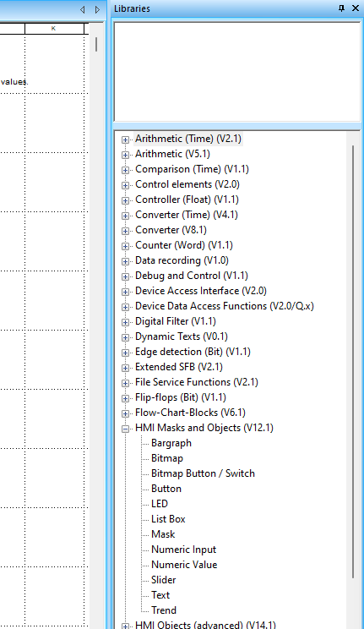Select the Trend object

click(x=164, y=610)
